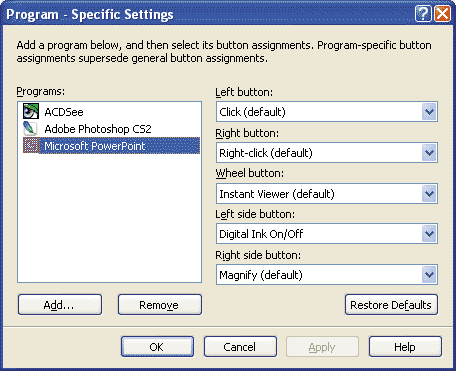Click the Click (default) combo box field

(327, 112)
